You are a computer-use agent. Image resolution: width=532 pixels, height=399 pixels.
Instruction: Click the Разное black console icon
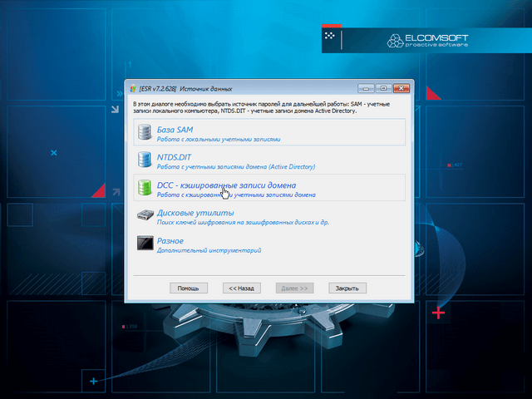145,244
